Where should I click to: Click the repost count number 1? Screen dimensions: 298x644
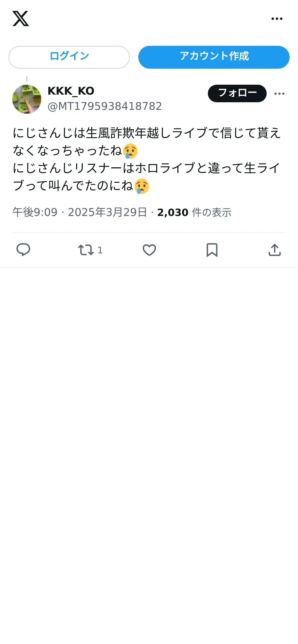point(100,250)
